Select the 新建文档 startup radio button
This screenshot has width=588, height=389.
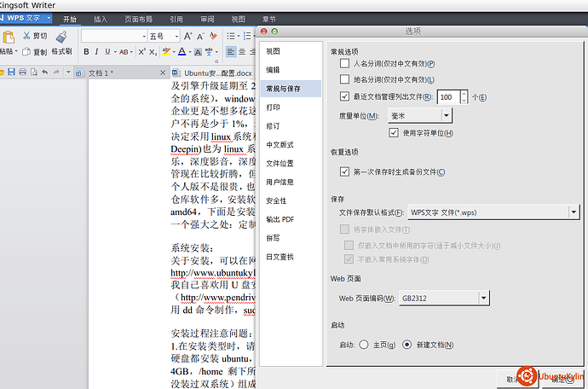[406, 345]
